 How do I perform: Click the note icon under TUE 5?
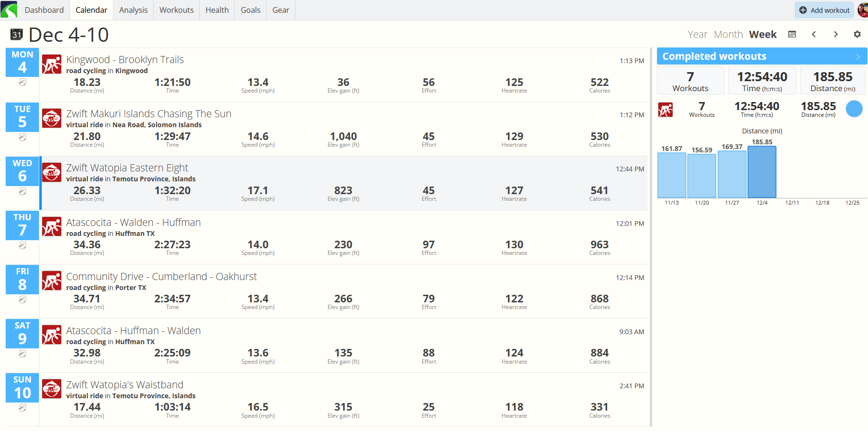coord(22,137)
